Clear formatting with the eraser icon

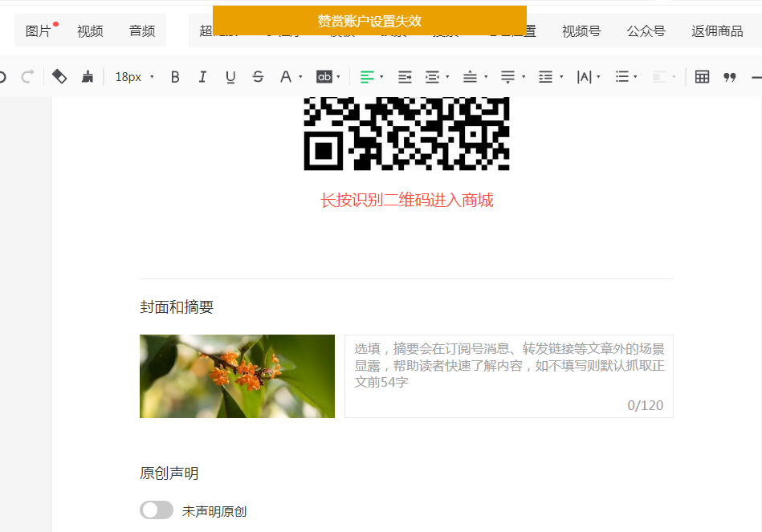[59, 77]
